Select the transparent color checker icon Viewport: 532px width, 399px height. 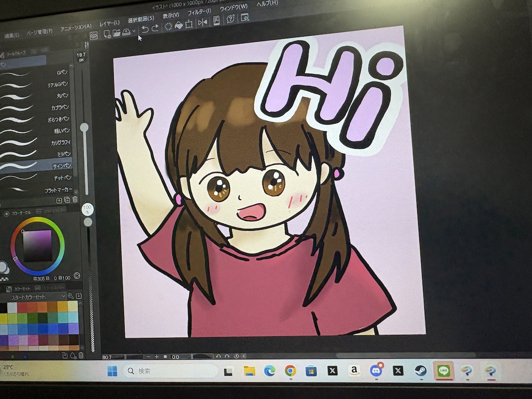pyautogui.click(x=4, y=279)
